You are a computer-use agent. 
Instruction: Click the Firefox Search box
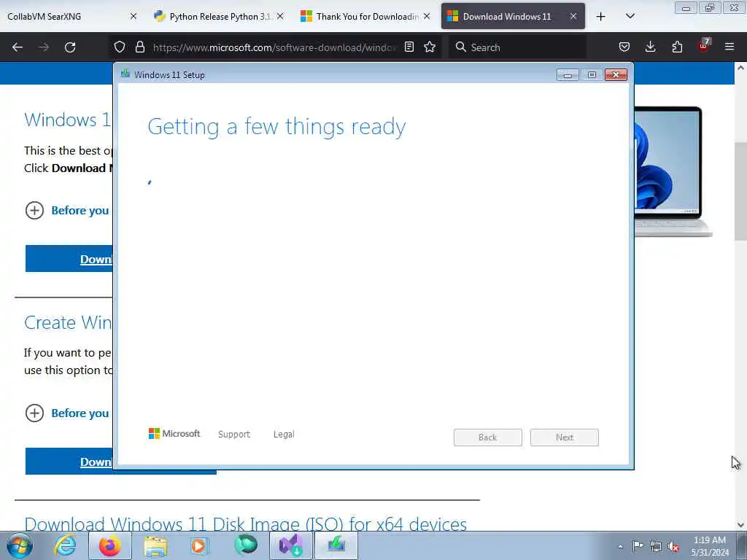[517, 47]
